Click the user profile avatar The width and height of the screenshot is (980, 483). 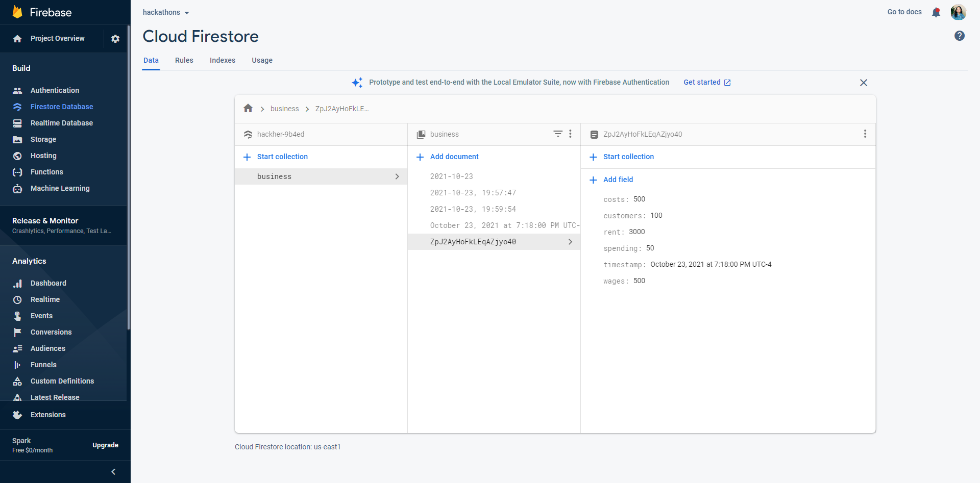958,12
